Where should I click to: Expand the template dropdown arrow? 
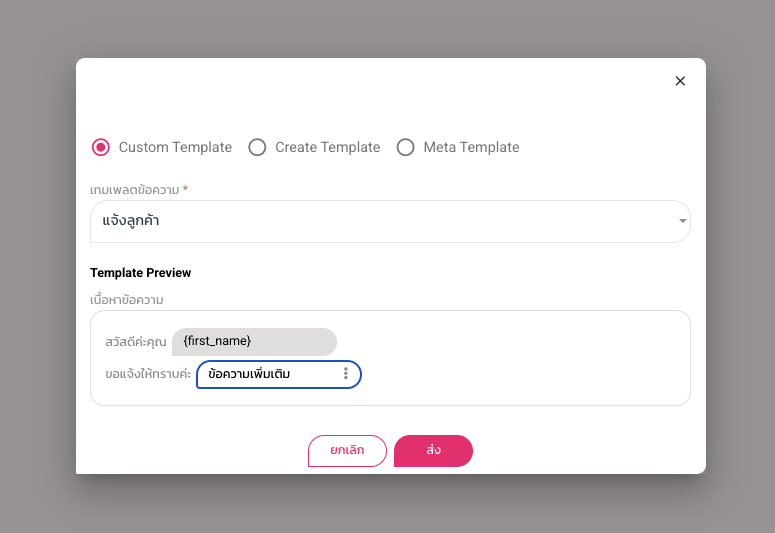click(x=682, y=221)
